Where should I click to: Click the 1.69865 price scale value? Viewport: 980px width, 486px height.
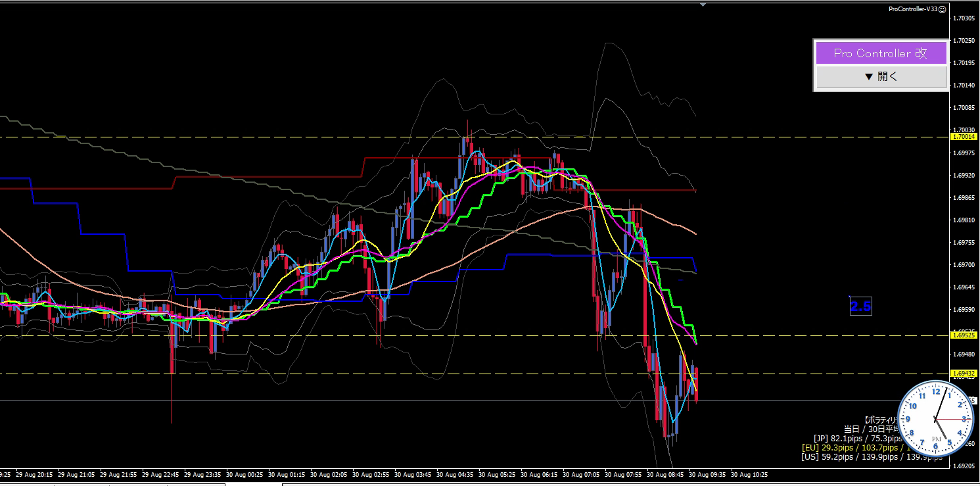pos(964,198)
